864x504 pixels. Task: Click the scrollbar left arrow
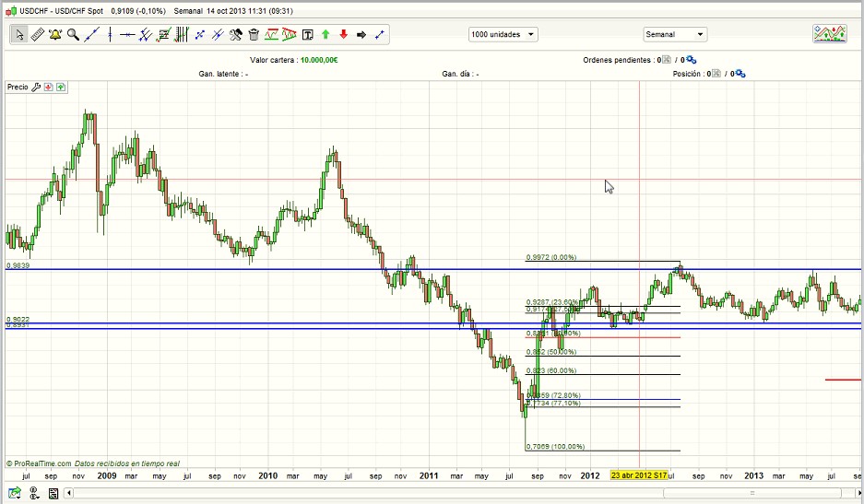pyautogui.click(x=69, y=493)
